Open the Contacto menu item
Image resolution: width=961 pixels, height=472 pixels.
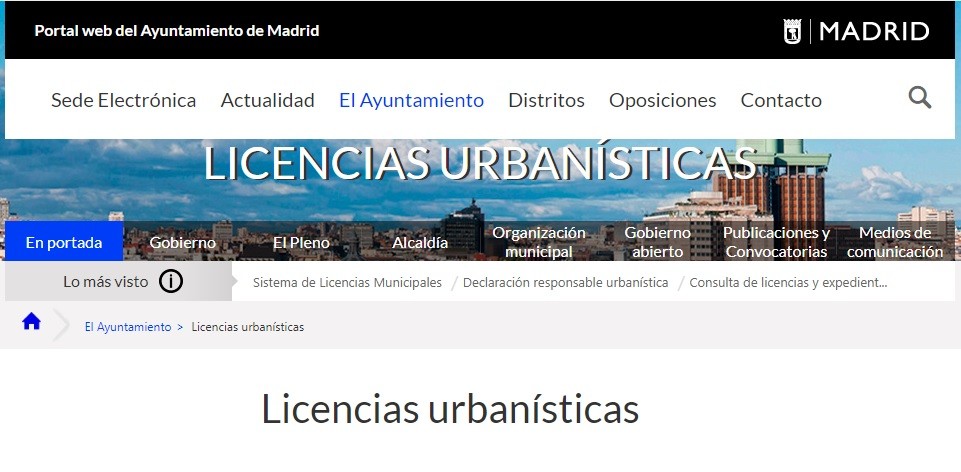(781, 100)
